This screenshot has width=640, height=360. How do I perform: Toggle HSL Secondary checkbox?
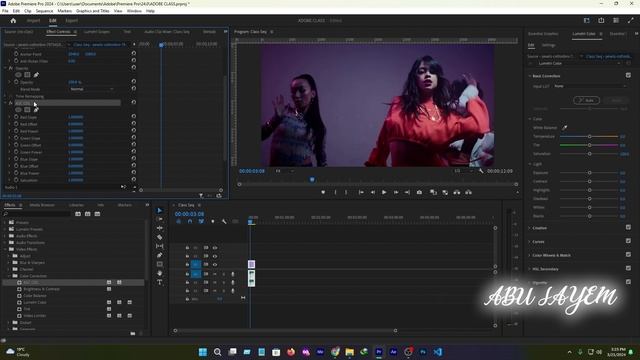(628, 269)
